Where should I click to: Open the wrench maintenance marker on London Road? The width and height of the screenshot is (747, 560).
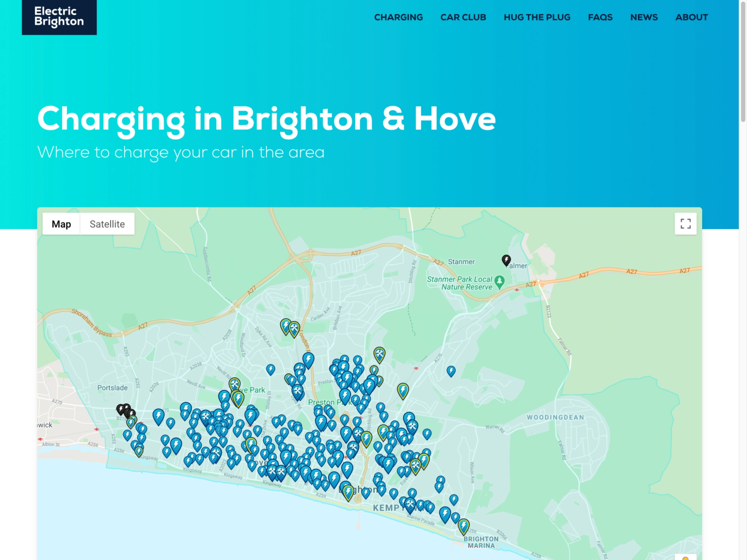[294, 329]
